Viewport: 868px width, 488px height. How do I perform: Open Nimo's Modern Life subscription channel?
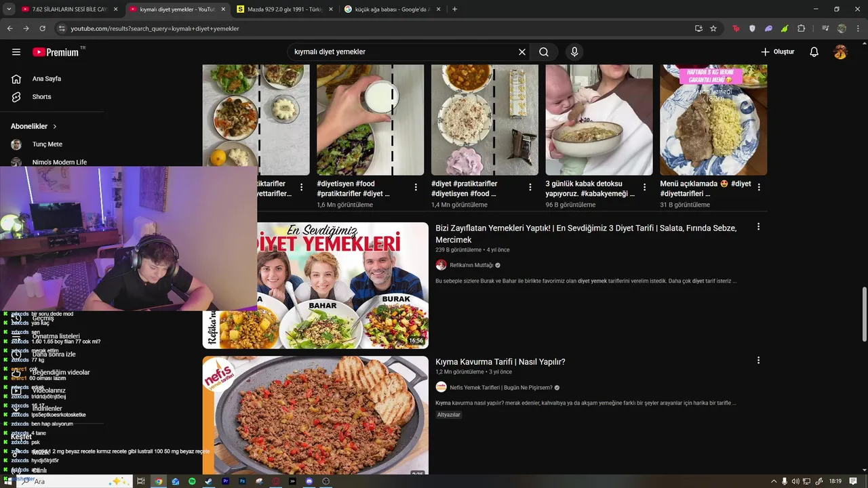60,162
